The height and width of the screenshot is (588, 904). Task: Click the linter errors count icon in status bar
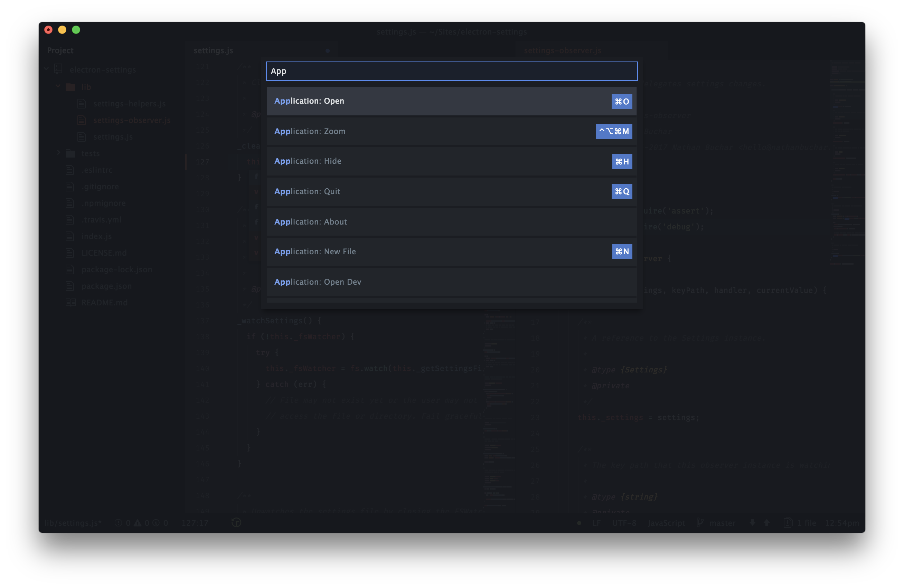118,523
